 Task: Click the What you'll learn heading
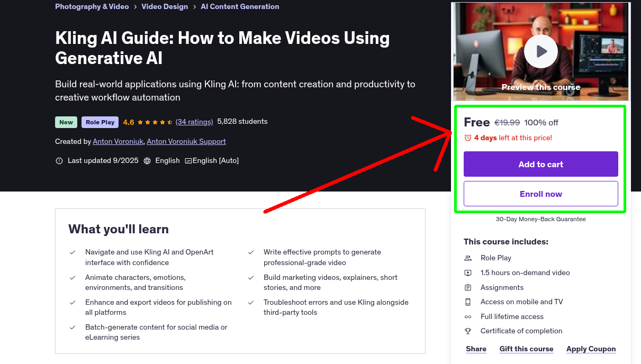click(x=119, y=229)
